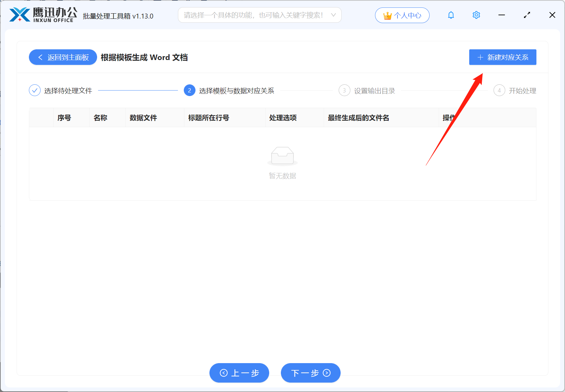The height and width of the screenshot is (392, 565).
Task: Select step 2 选择模板与数据对应关系
Action: click(189, 90)
